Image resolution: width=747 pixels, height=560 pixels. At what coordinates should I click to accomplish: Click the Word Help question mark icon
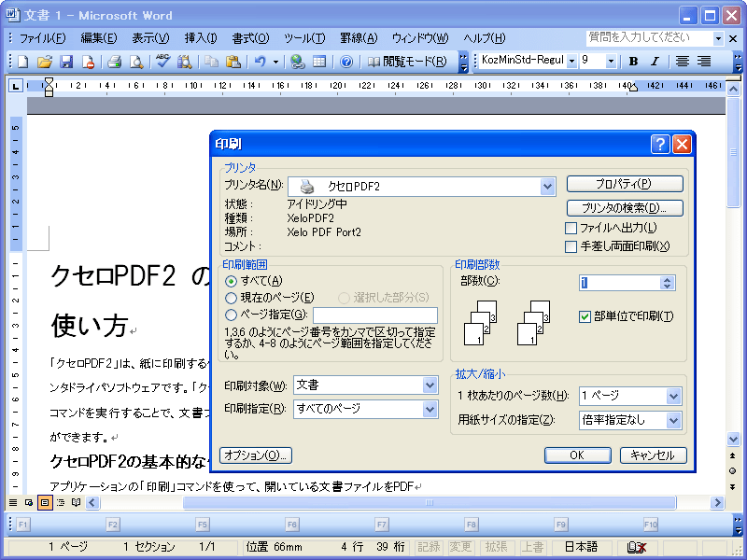[x=346, y=62]
